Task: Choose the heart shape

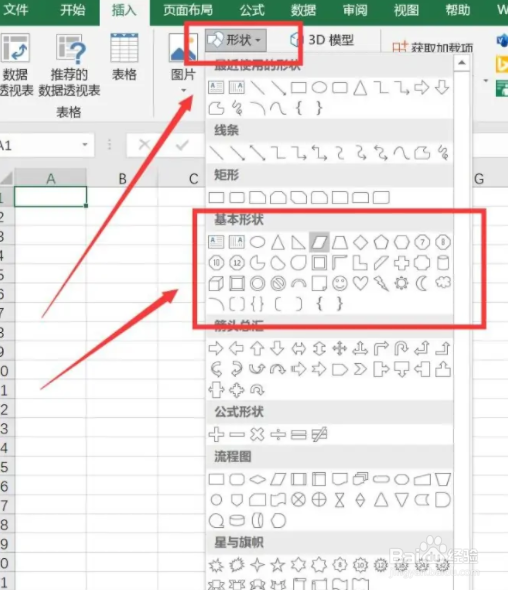Action: (x=360, y=283)
